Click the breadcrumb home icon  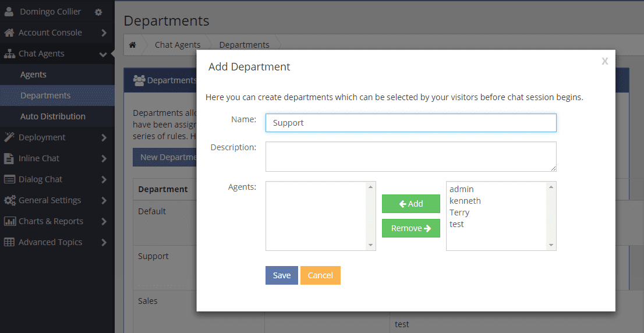click(132, 45)
